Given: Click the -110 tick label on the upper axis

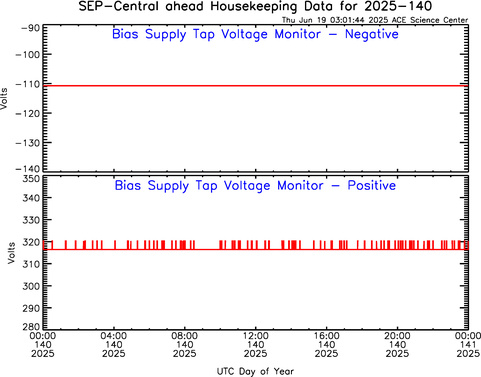Looking at the screenshot, I should pos(27,84).
